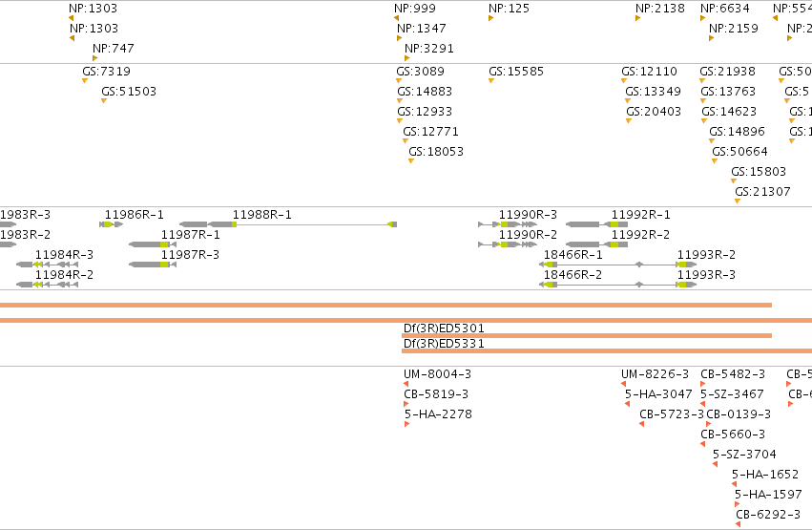The image size is (812, 530).
Task: Click the GS:51503 insertion marker
Action: click(104, 101)
